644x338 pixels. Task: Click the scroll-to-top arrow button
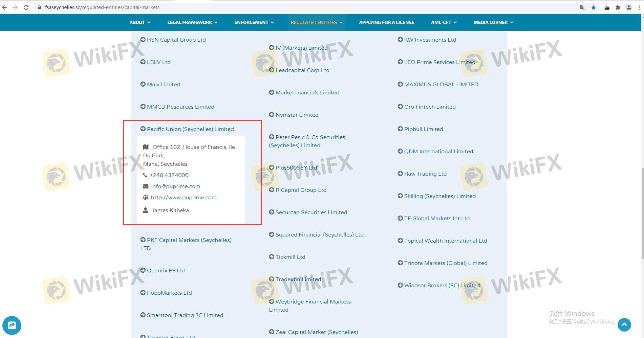pyautogui.click(x=624, y=325)
